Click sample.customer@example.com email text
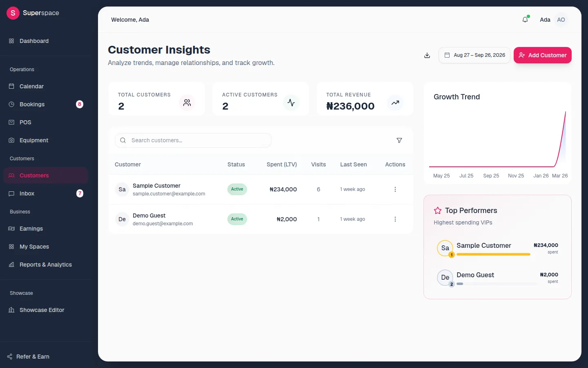 [169, 194]
